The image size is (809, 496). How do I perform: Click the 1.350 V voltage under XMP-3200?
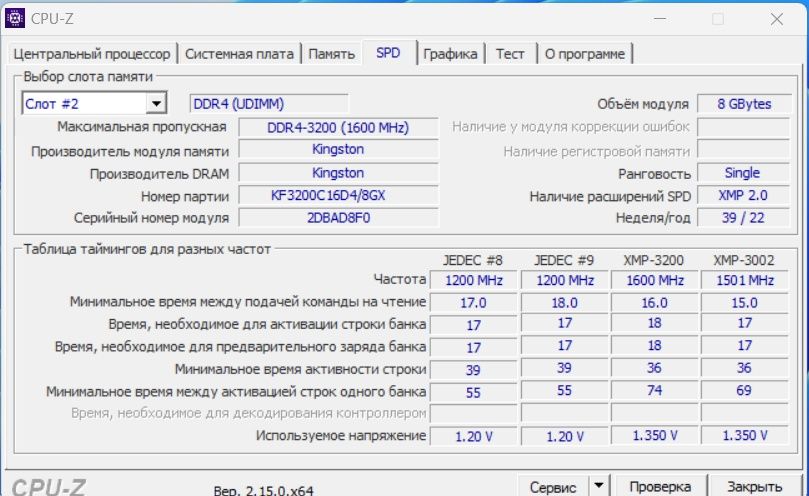(x=655, y=436)
